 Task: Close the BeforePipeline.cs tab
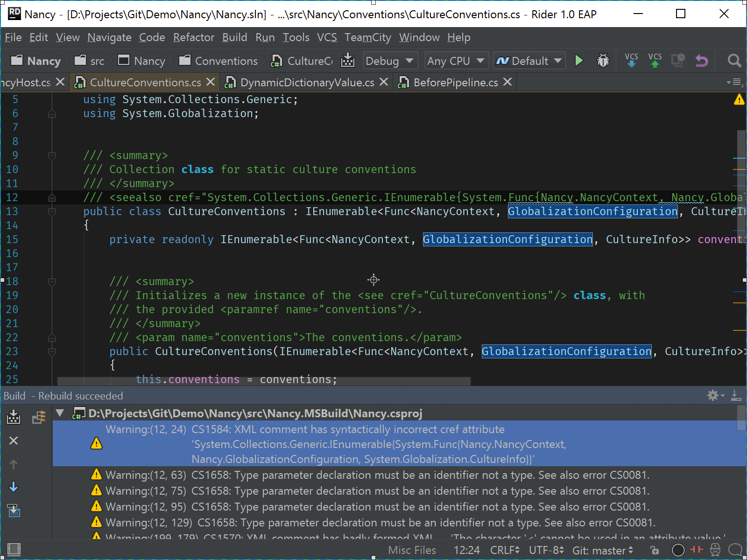coord(507,82)
